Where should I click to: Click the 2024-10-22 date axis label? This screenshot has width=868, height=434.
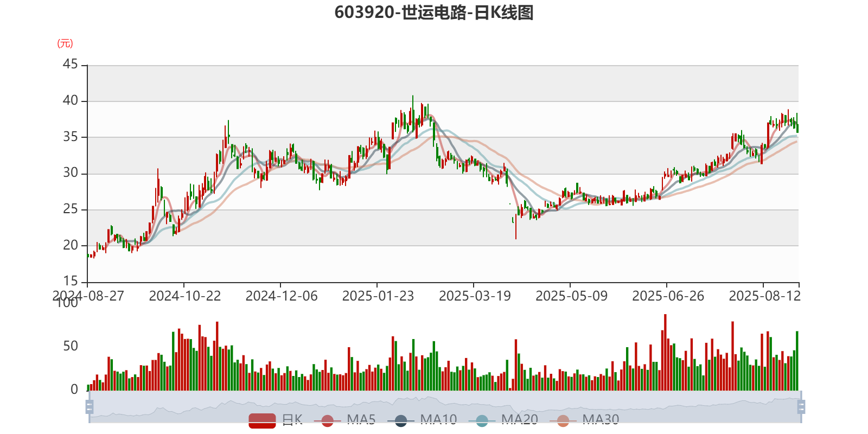point(185,296)
